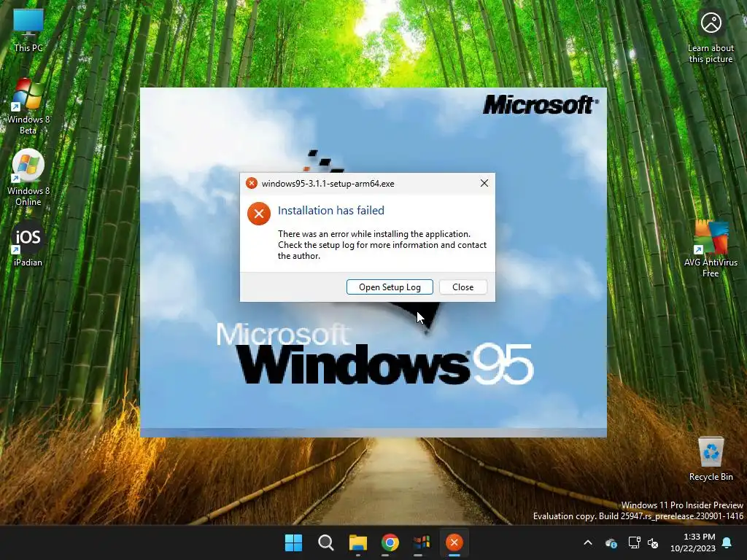Click the orange error installer taskbar icon

(x=454, y=542)
